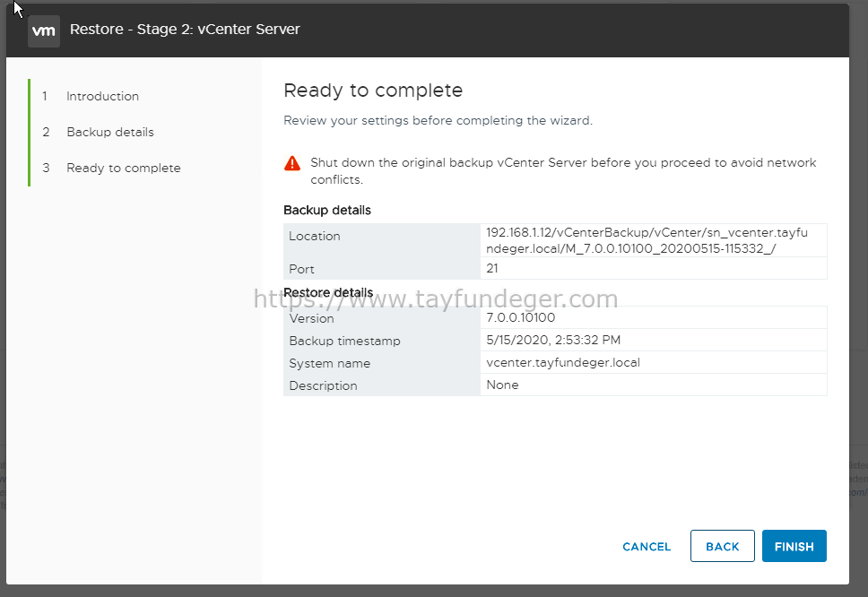Screen dimensions: 868x597
Task: Click the Description row label
Action: pyautogui.click(x=323, y=385)
